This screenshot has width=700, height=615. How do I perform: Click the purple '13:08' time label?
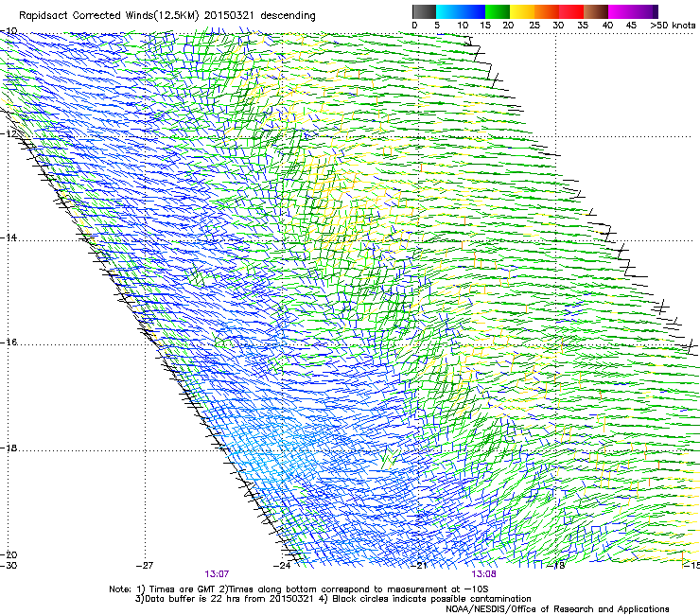click(x=484, y=574)
